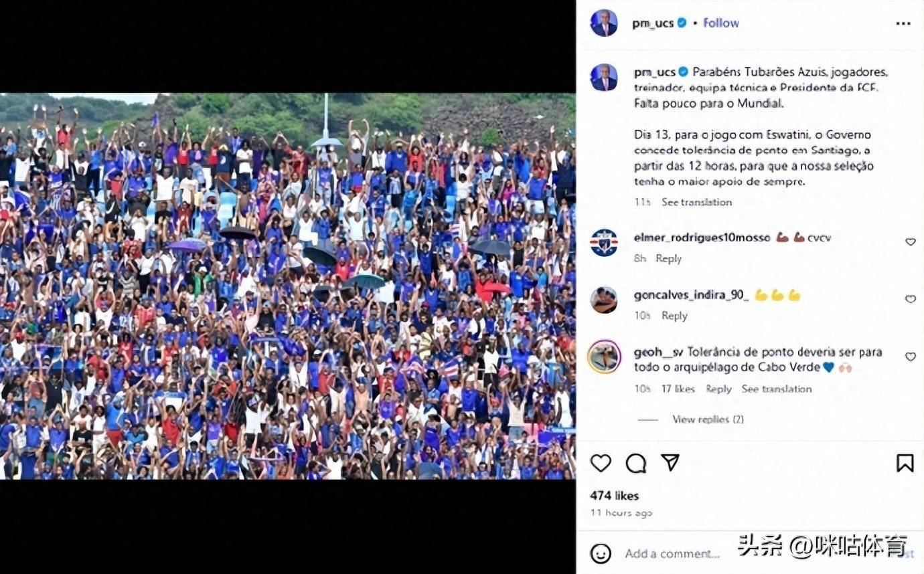This screenshot has height=574, width=924.
Task: Open the stadium crowd photo
Action: click(287, 286)
